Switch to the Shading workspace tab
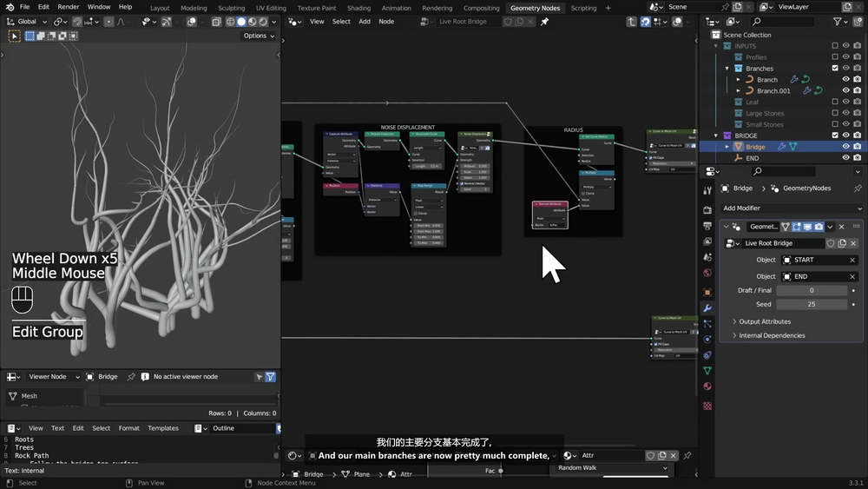 point(358,8)
